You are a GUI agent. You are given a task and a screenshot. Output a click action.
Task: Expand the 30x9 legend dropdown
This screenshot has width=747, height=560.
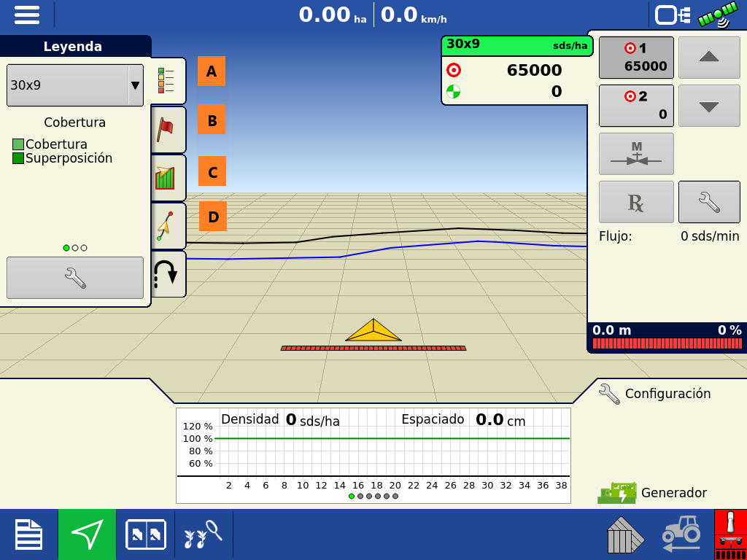[x=134, y=85]
